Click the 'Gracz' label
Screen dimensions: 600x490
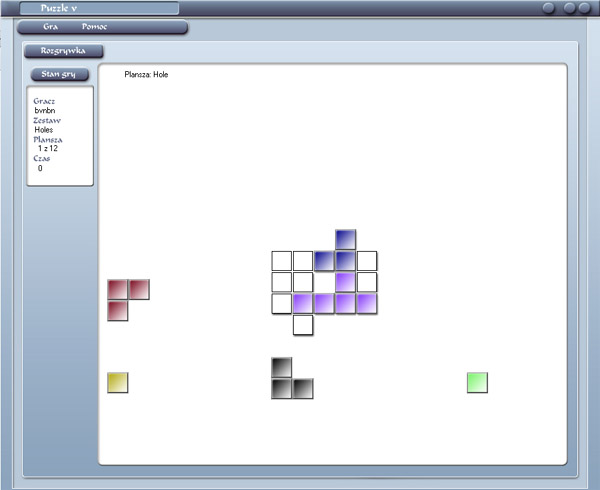pos(44,101)
